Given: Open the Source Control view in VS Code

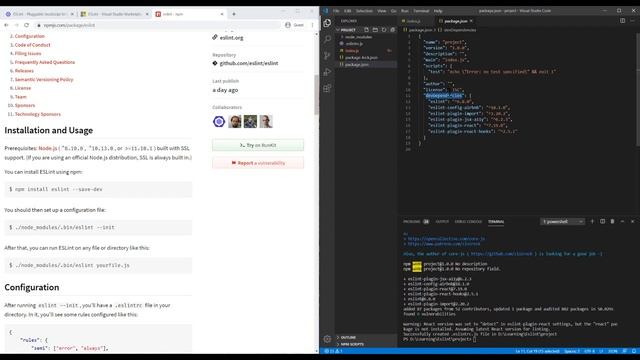Looking at the screenshot, I should (x=327, y=56).
